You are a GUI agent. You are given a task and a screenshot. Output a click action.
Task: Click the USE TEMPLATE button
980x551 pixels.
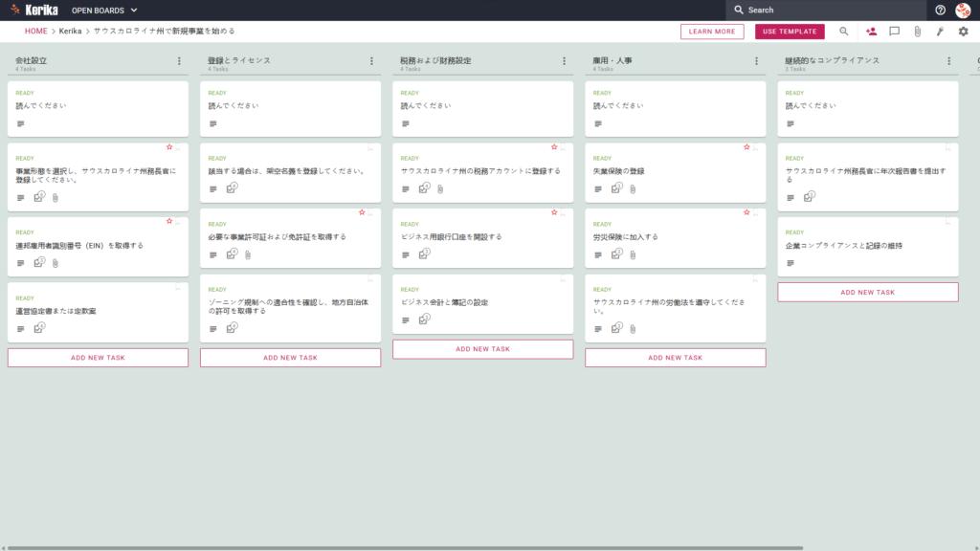pos(790,32)
